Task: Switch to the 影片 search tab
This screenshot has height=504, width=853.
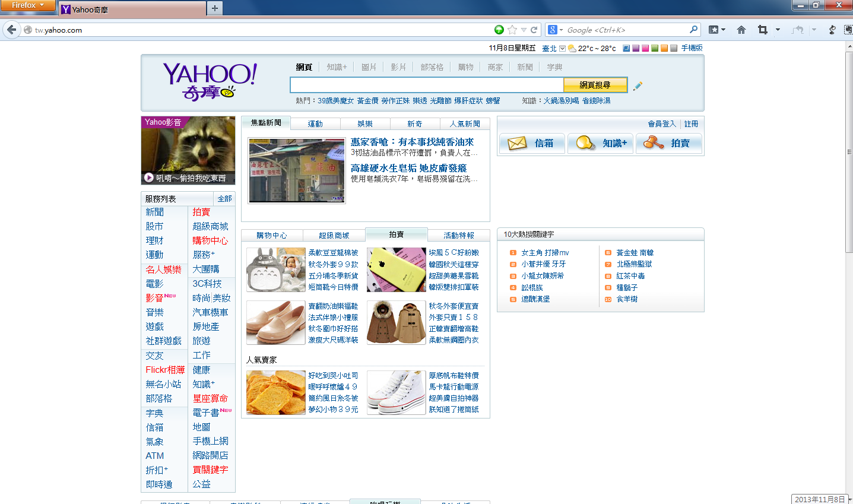Action: point(398,67)
